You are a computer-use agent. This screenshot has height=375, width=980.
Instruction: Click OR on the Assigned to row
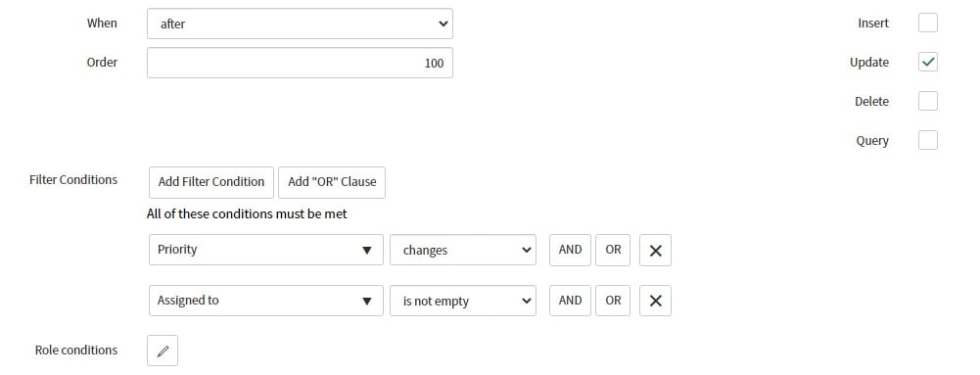pos(613,301)
